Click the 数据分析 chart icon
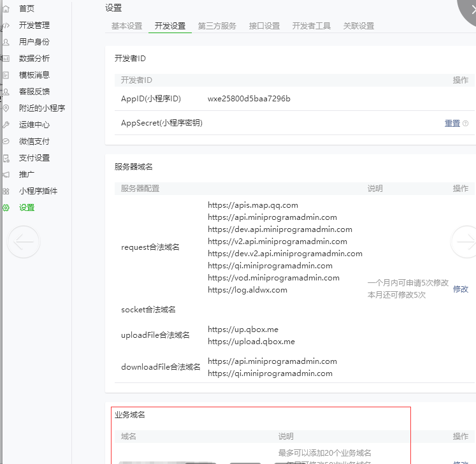Screen dimensions: 476x464 click(x=6, y=59)
